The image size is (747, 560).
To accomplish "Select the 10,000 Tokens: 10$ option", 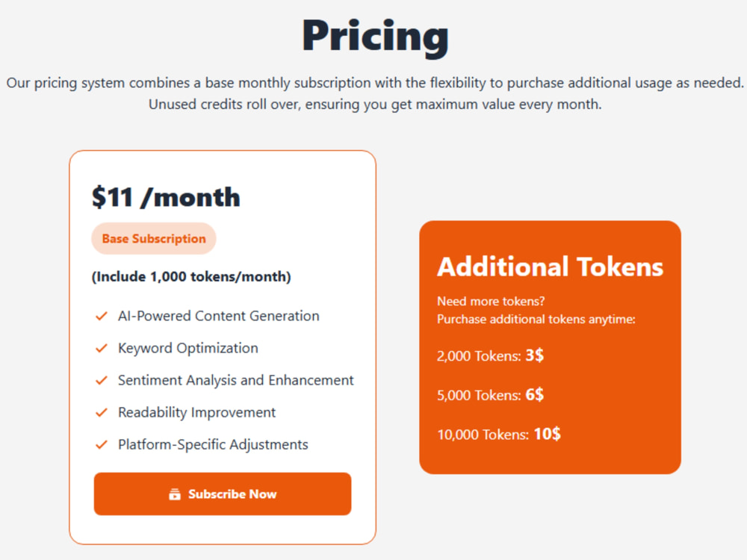I will [x=499, y=434].
